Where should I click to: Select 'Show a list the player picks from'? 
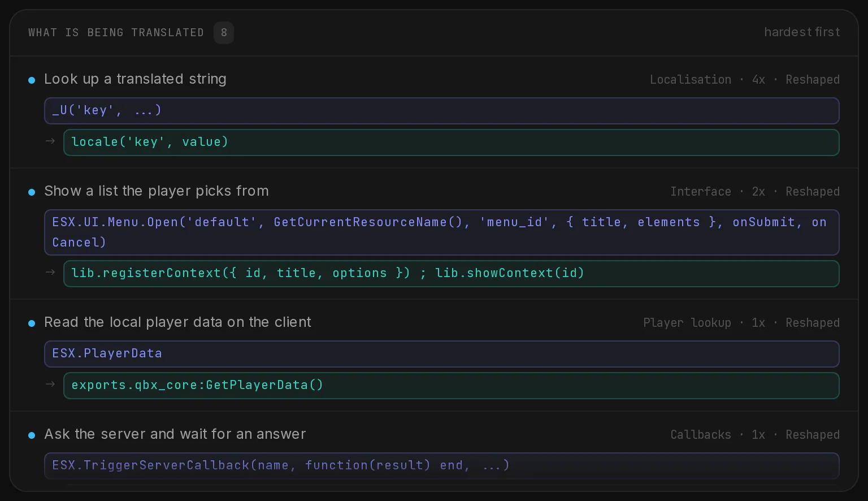click(x=157, y=191)
